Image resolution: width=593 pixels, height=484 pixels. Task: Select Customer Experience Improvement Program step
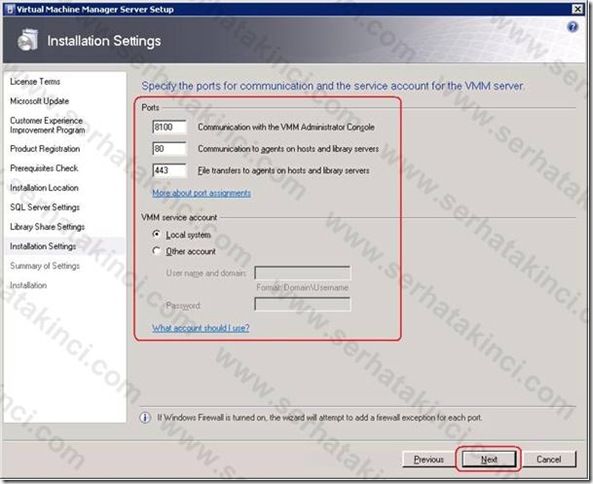[47, 125]
